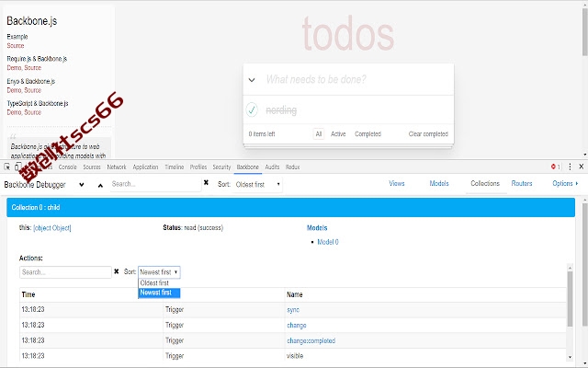Click the Time column header
588x368 pixels.
click(28, 294)
